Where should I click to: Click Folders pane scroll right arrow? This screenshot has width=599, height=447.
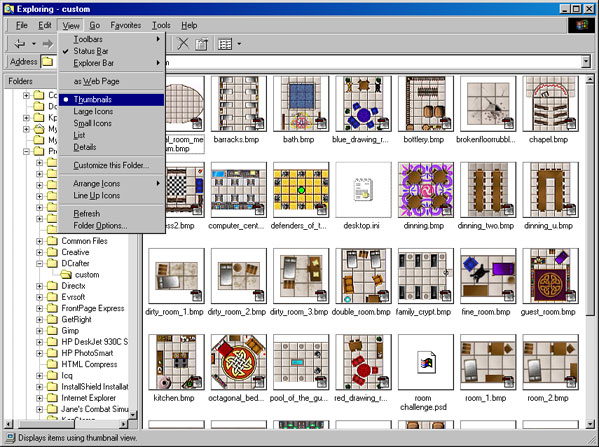point(123,424)
